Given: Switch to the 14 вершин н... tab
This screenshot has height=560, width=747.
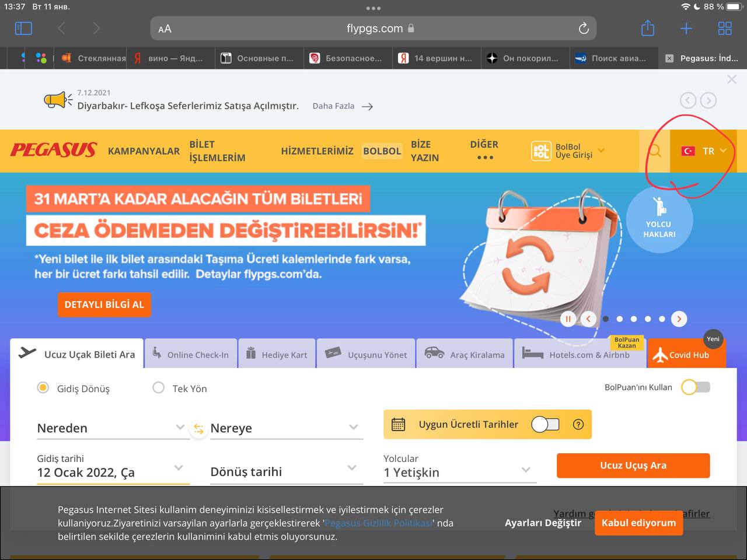Looking at the screenshot, I should tap(436, 58).
